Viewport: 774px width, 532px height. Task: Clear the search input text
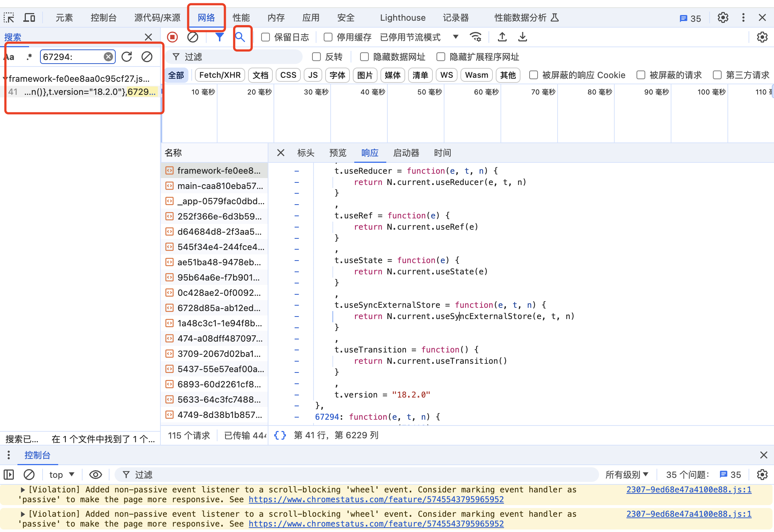pos(108,57)
